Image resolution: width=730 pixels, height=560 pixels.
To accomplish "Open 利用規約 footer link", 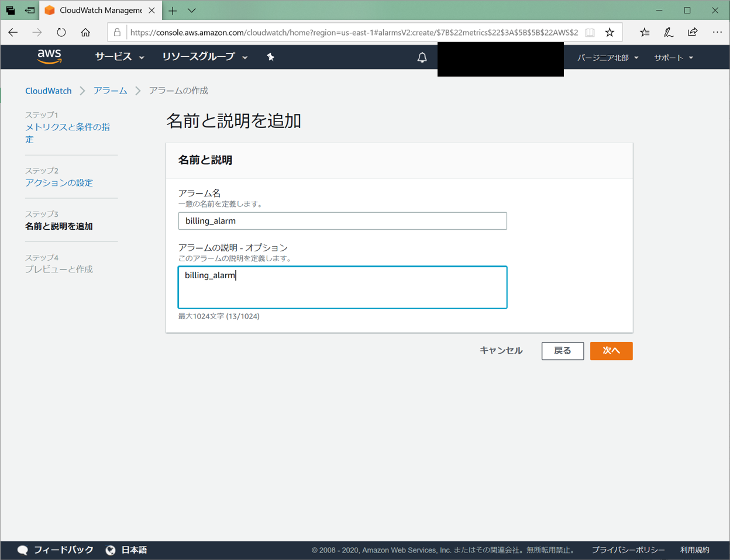I will coord(695,549).
